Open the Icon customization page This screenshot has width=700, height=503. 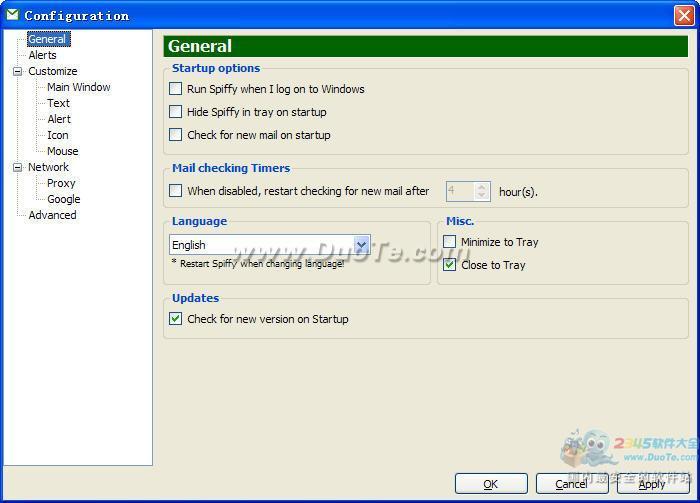tap(58, 135)
